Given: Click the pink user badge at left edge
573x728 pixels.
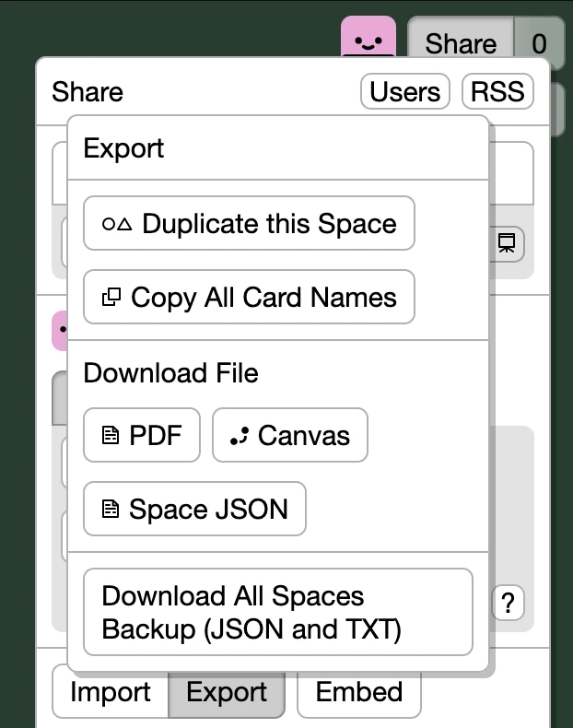Looking at the screenshot, I should (59, 330).
